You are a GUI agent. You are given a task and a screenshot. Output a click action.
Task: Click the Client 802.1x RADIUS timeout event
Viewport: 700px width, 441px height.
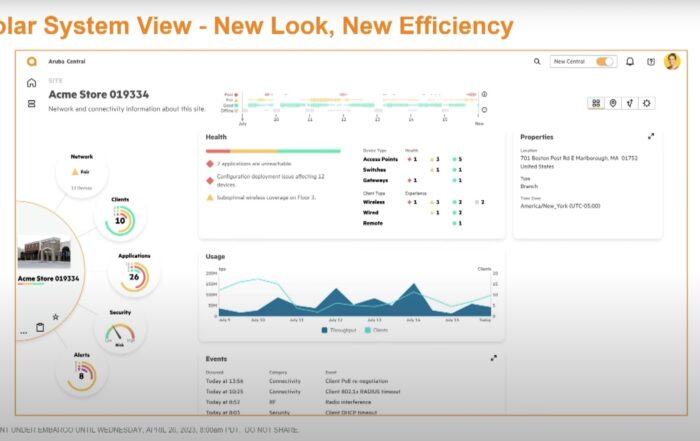point(362,391)
